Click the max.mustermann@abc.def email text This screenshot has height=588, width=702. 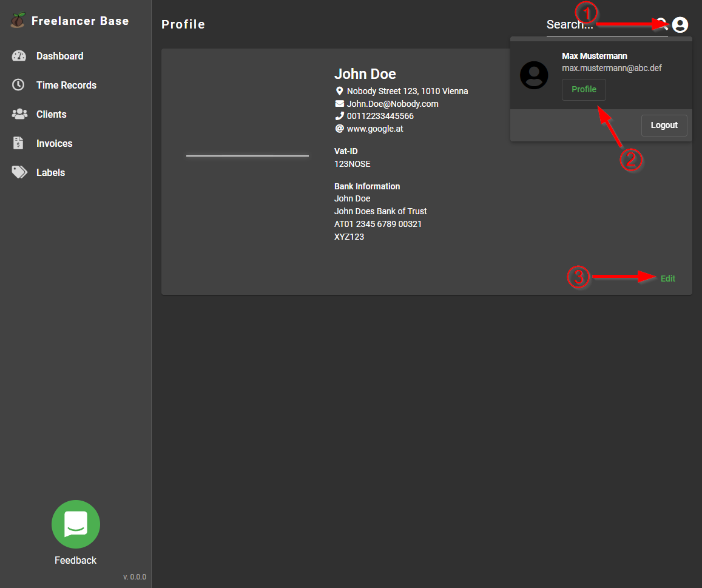coord(612,68)
